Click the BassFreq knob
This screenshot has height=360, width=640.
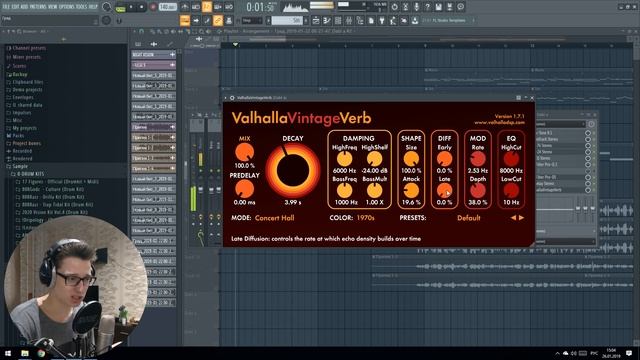(344, 191)
